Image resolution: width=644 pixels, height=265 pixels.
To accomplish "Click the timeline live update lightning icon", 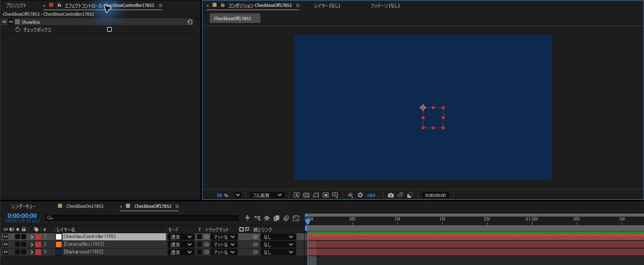I will coord(248,218).
